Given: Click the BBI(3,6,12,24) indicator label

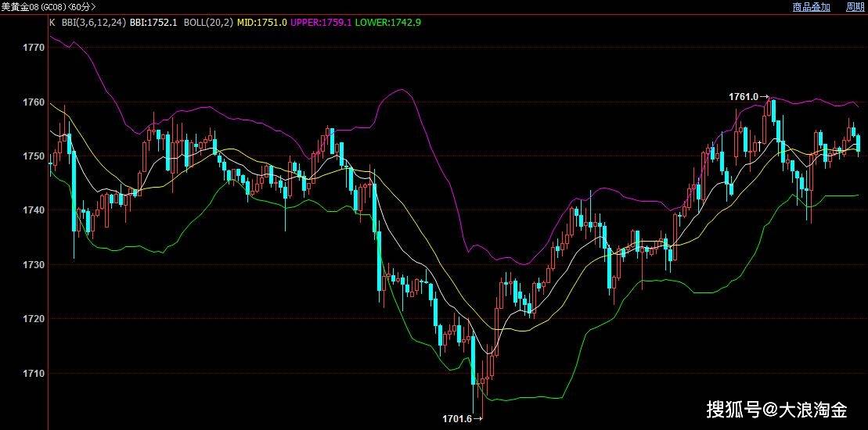Looking at the screenshot, I should click(94, 22).
